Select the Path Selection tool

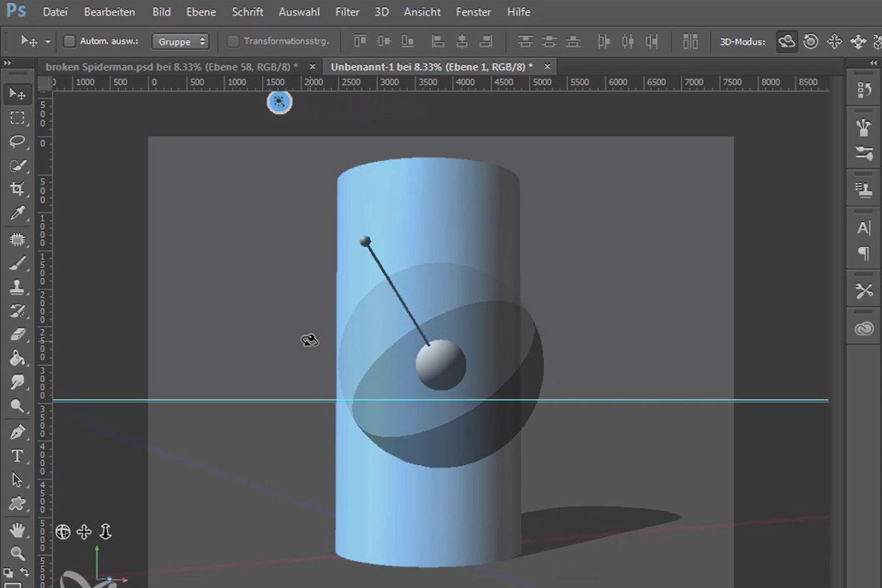[x=18, y=480]
